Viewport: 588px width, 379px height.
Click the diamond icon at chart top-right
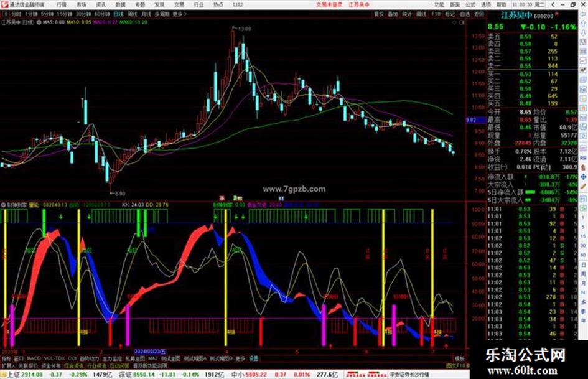point(454,22)
